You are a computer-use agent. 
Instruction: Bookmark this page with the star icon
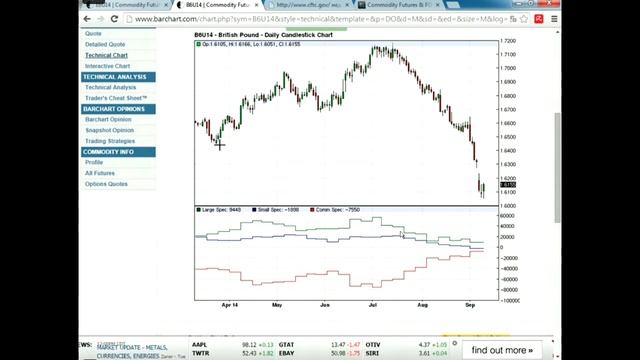(x=524, y=19)
